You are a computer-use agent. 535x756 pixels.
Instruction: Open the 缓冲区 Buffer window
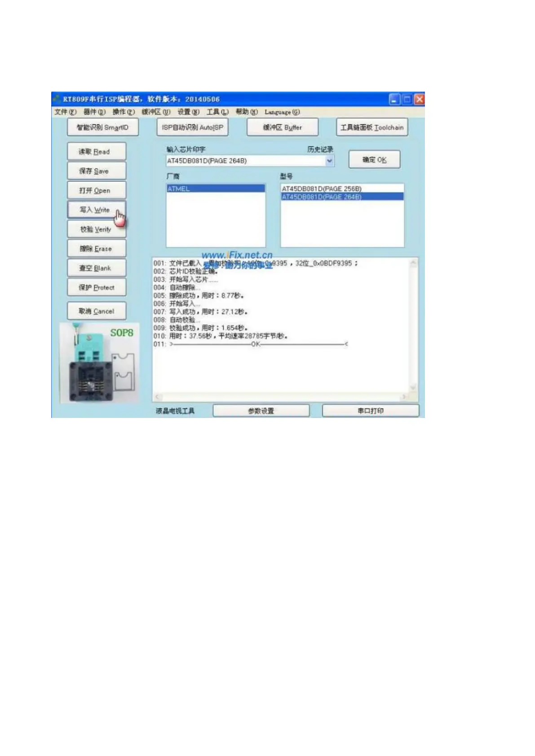pyautogui.click(x=282, y=127)
